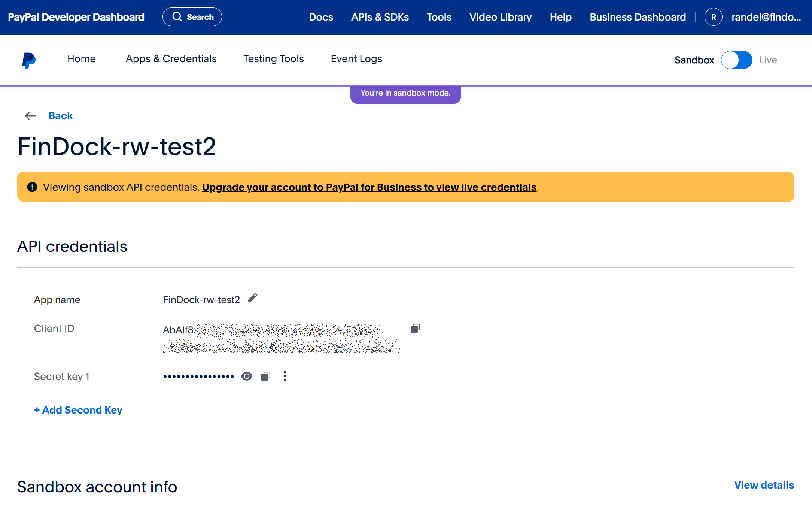This screenshot has height=520, width=812.
Task: Switch to the Testing Tools tab
Action: tap(273, 59)
